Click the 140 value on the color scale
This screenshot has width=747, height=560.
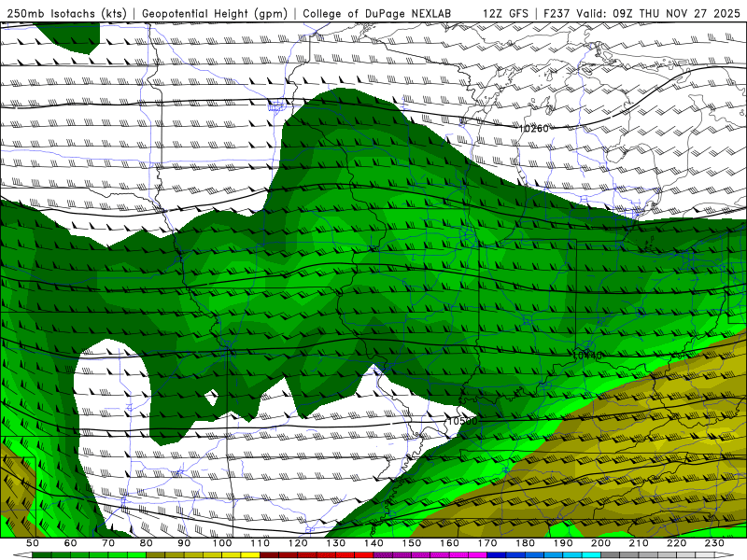coord(374,543)
